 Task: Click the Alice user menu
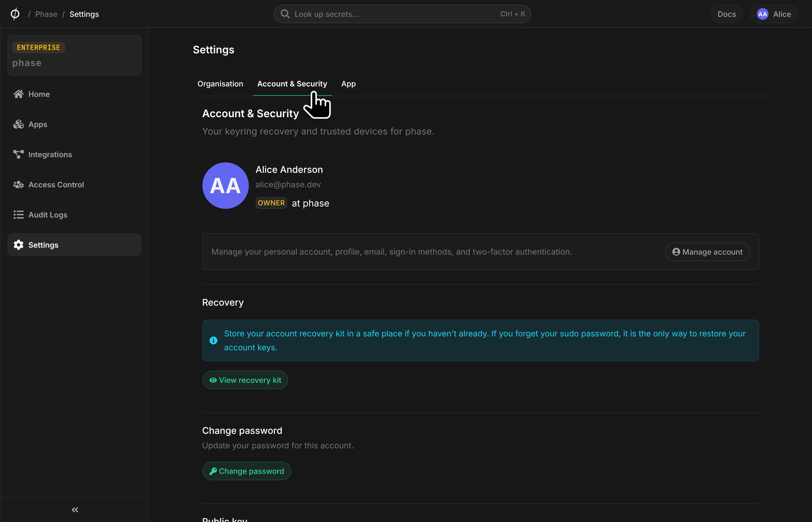click(x=774, y=14)
